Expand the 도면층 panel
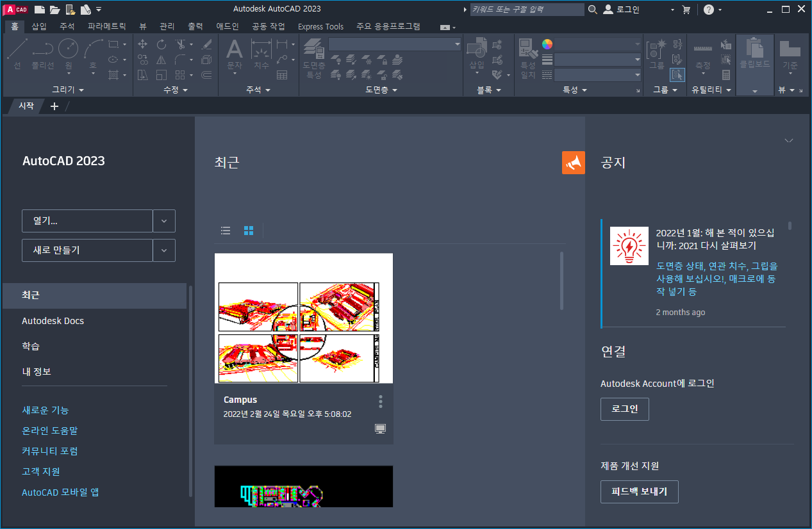This screenshot has width=812, height=529. (381, 90)
